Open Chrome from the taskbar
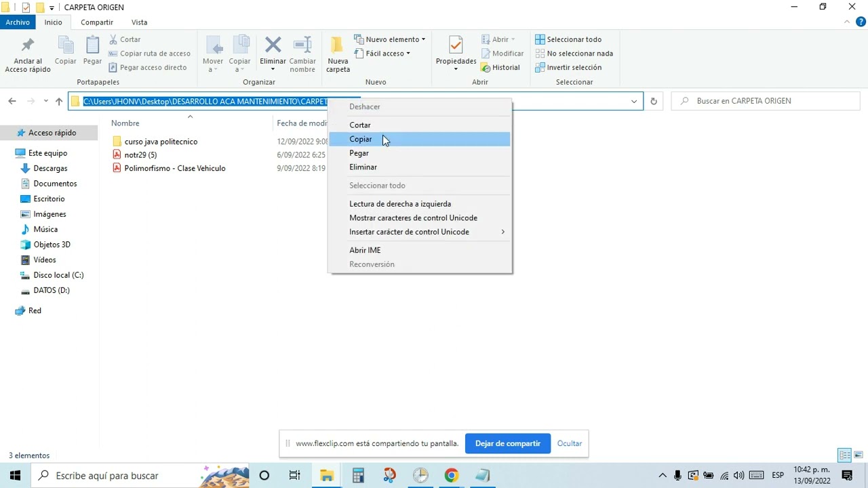Viewport: 868px width, 488px height. coord(451,475)
